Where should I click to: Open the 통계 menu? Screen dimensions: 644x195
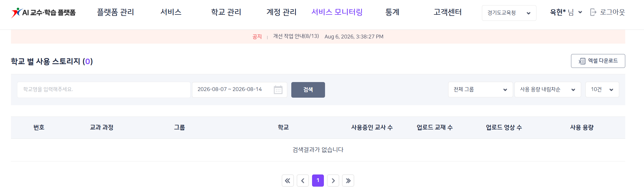(392, 12)
